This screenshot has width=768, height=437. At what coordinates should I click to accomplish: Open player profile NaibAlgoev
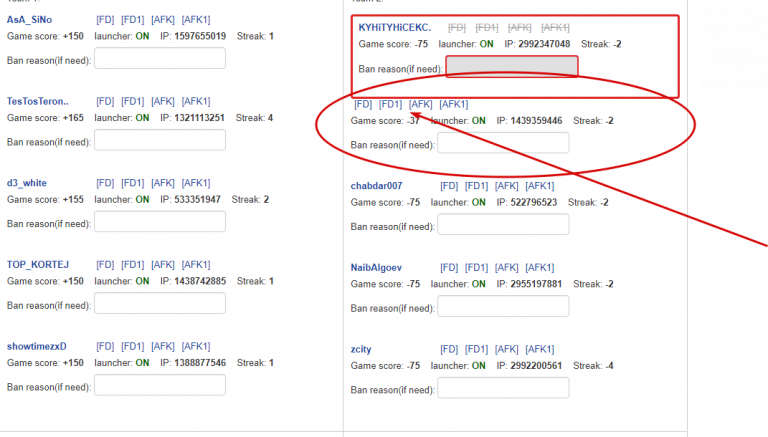[x=376, y=268]
